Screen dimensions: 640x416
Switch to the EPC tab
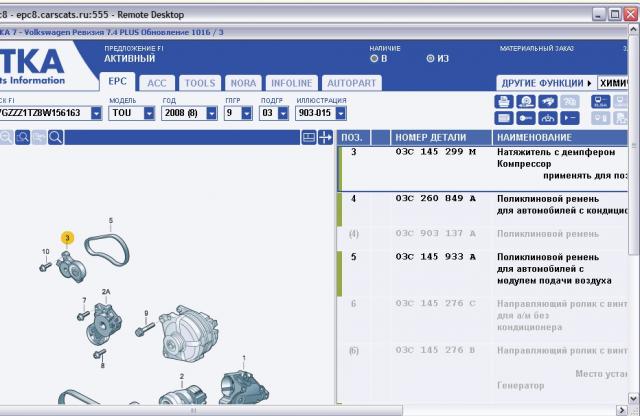118,81
